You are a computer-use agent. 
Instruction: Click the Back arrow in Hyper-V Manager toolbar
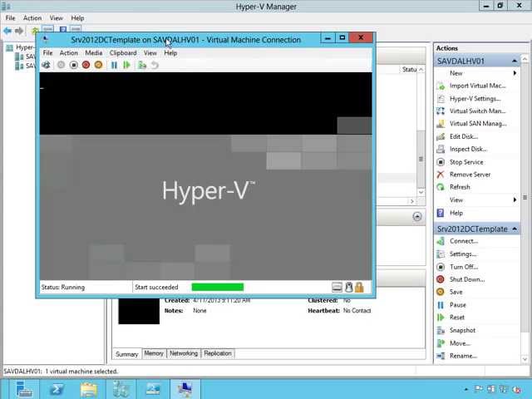pos(7,31)
